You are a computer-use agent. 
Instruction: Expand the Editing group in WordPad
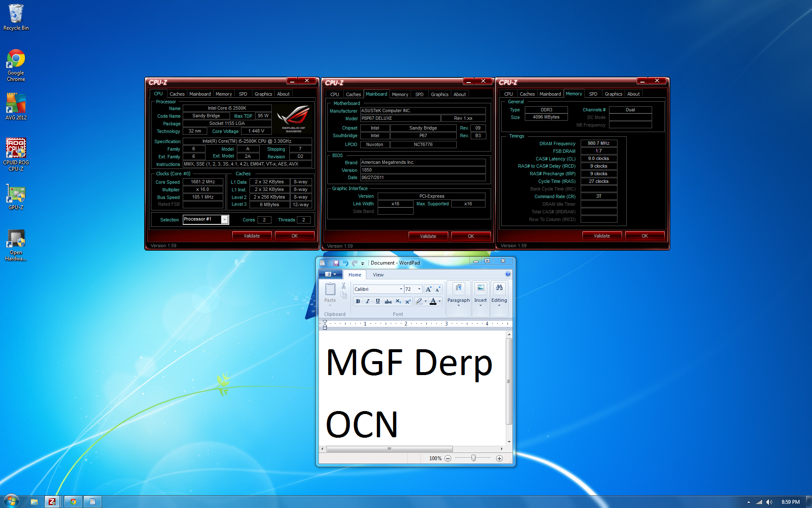[x=499, y=299]
